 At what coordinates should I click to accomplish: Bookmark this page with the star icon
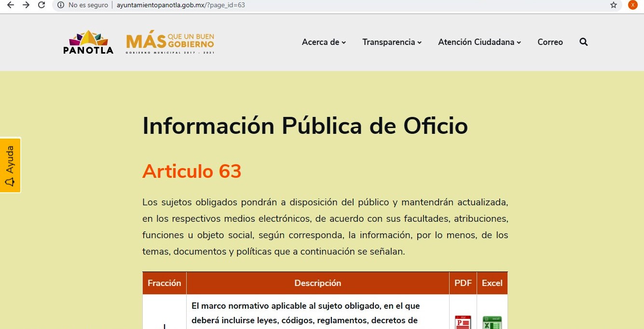tap(613, 5)
